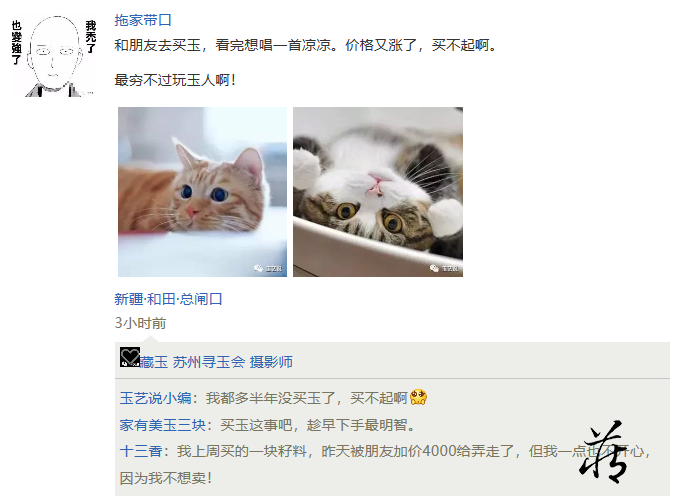This screenshot has width=677, height=499.
Task: Click the 3小时前 timestamp
Action: coord(140,323)
